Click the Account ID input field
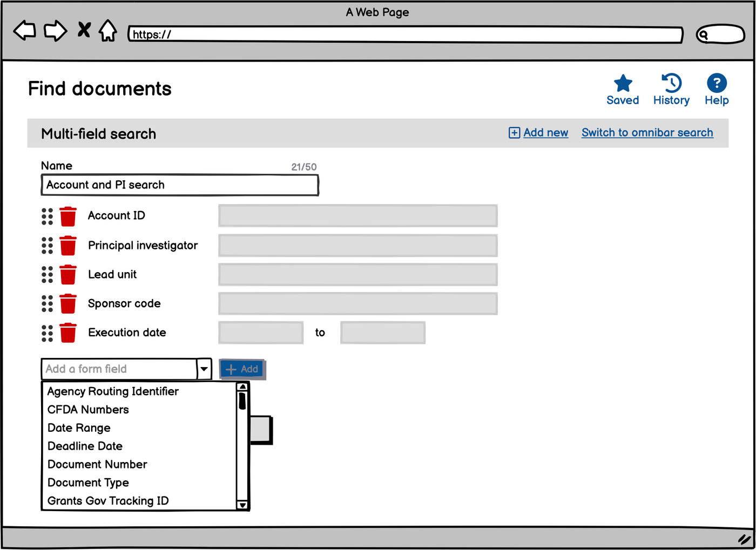The image size is (756, 550). (x=357, y=215)
